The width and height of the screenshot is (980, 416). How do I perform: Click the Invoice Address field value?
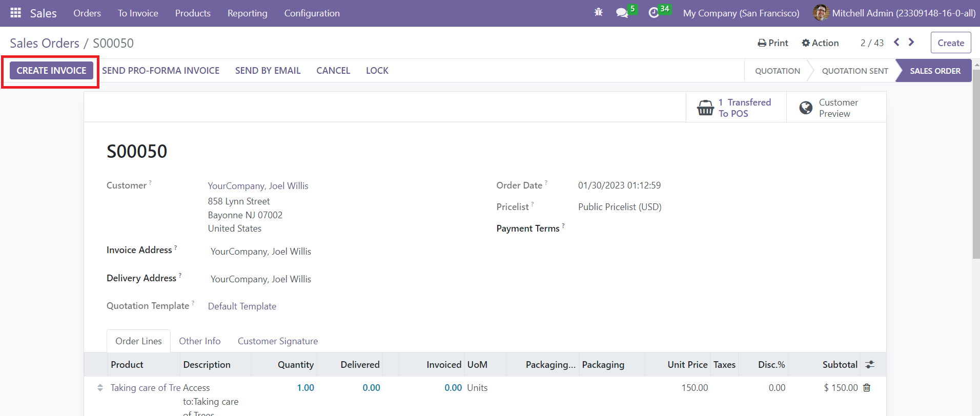261,251
